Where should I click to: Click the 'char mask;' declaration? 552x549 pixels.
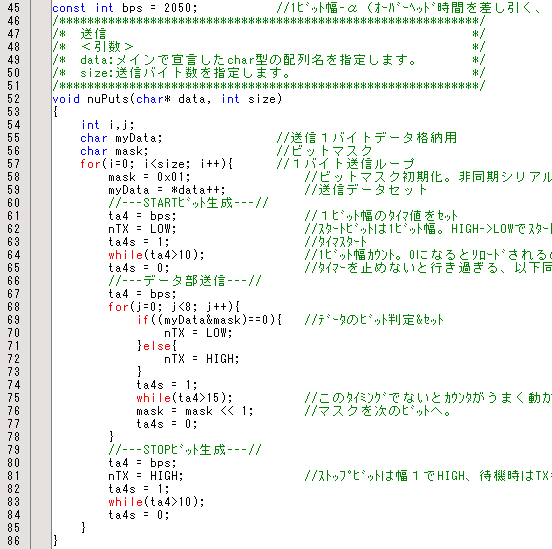114,151
